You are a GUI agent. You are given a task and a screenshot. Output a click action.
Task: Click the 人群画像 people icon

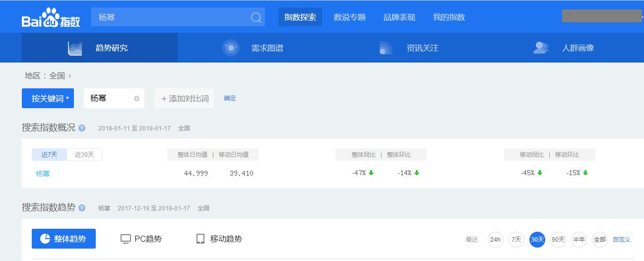click(x=541, y=48)
